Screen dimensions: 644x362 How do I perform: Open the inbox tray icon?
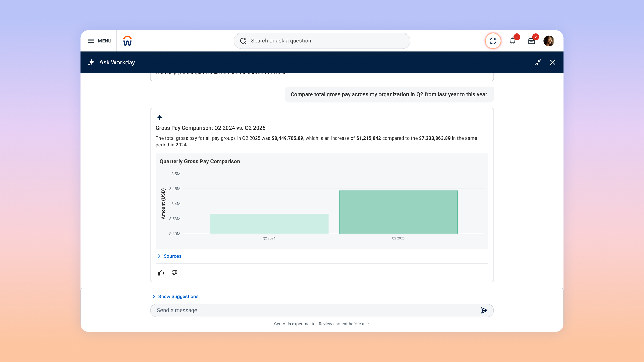point(531,41)
